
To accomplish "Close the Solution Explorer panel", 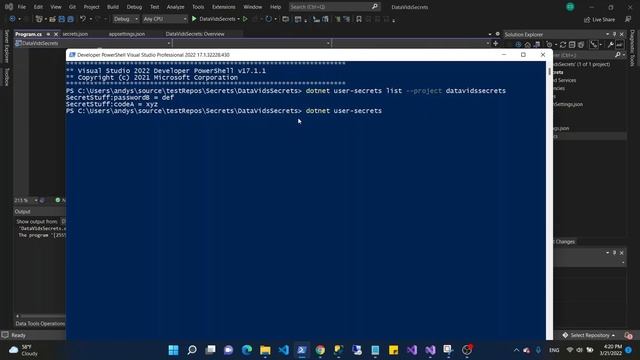I will (622, 34).
